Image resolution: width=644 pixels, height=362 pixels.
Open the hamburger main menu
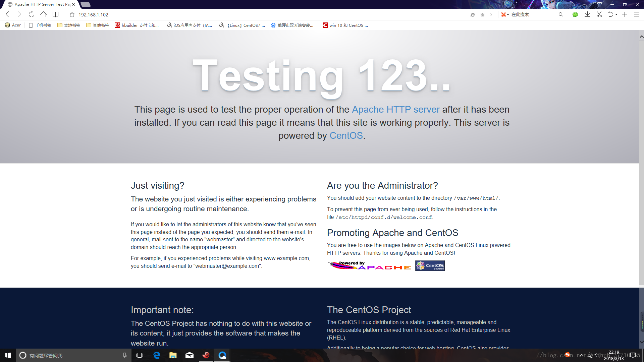point(636,14)
